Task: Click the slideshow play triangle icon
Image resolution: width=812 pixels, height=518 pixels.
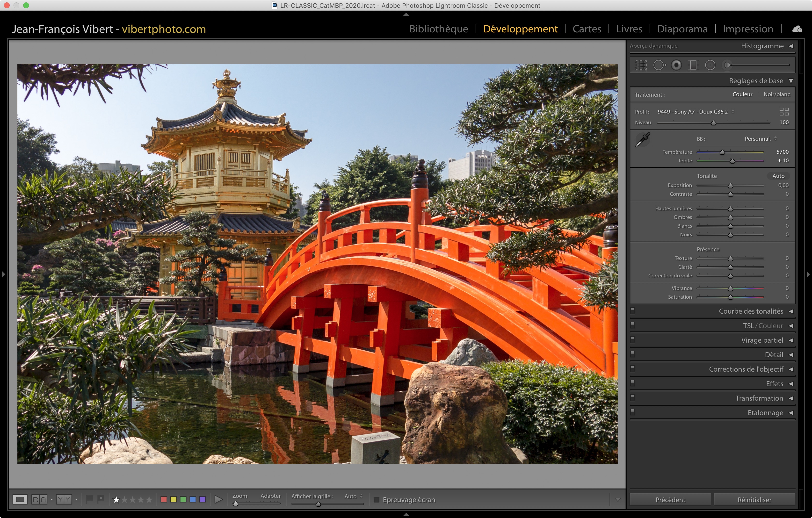Action: pyautogui.click(x=218, y=499)
